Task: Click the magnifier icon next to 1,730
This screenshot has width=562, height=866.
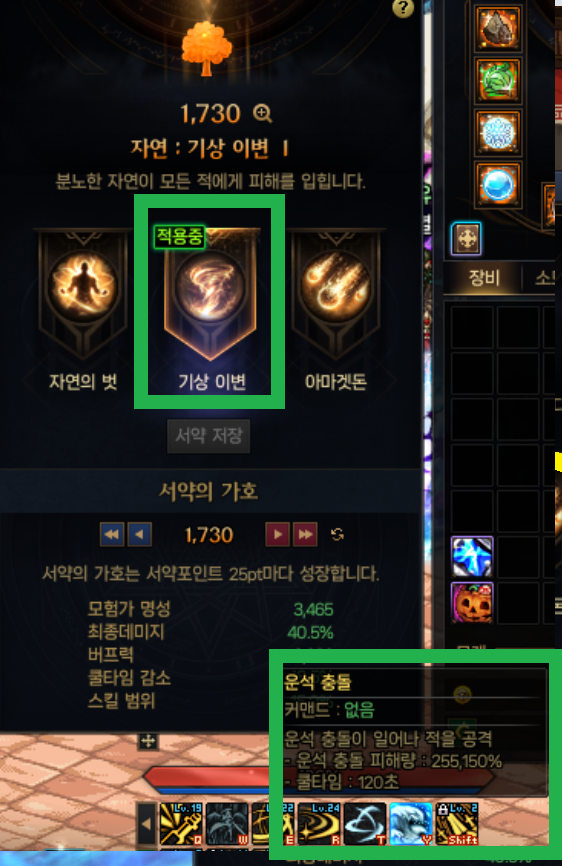Action: [x=262, y=113]
